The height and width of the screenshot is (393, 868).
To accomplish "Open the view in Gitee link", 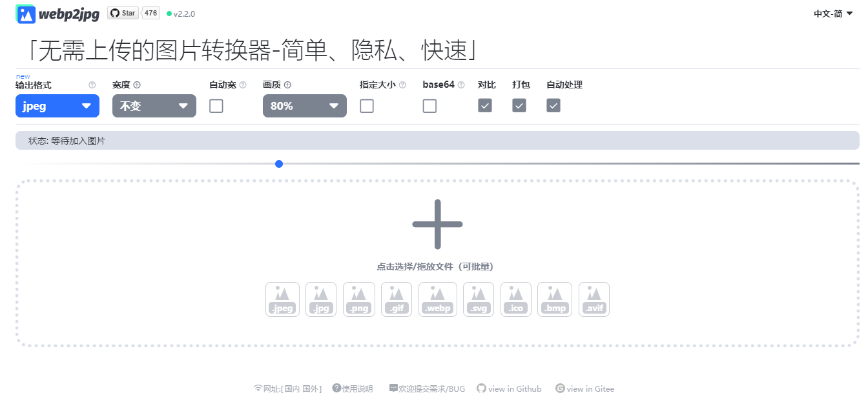I will pos(584,388).
